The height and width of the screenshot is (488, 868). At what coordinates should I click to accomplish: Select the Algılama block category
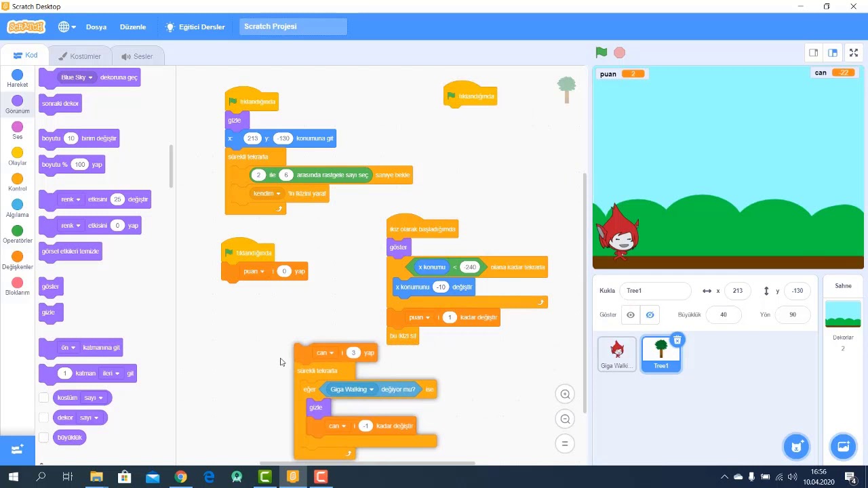click(18, 209)
